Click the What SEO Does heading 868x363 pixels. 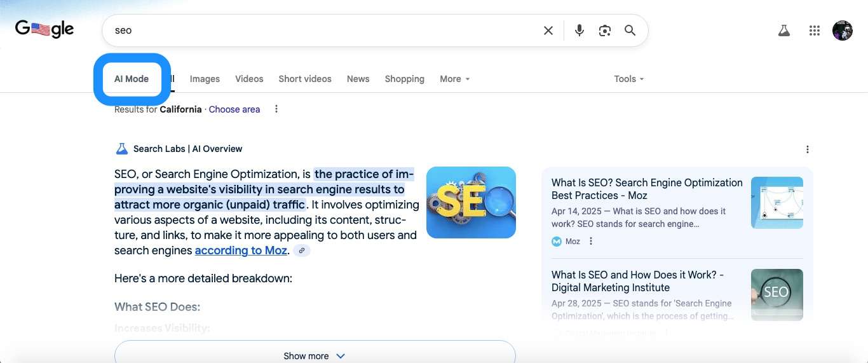click(157, 307)
